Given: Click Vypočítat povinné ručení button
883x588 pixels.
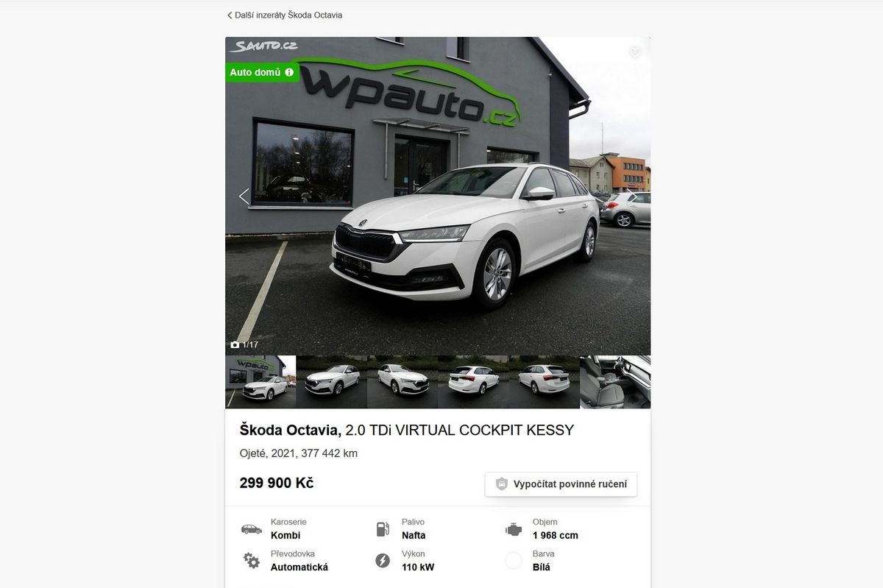Looking at the screenshot, I should (x=561, y=484).
